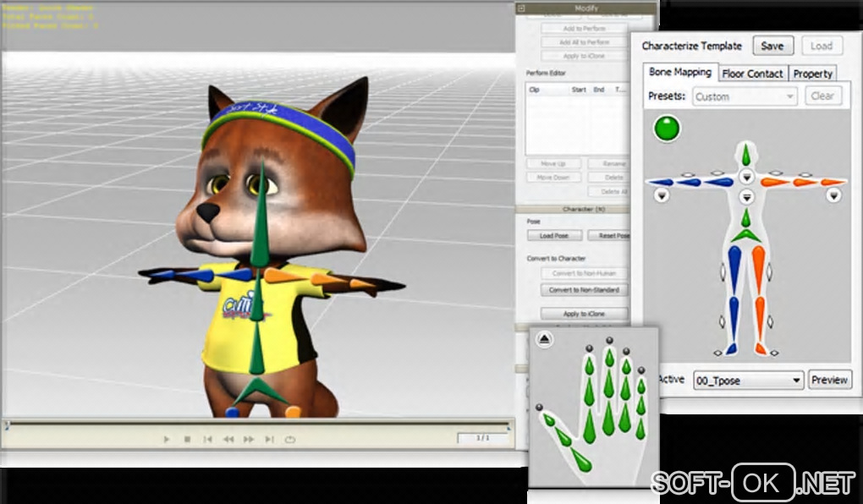Screen dimensions: 863x504
Task: Click the fox character in the viewport
Action: pyautogui.click(x=270, y=248)
